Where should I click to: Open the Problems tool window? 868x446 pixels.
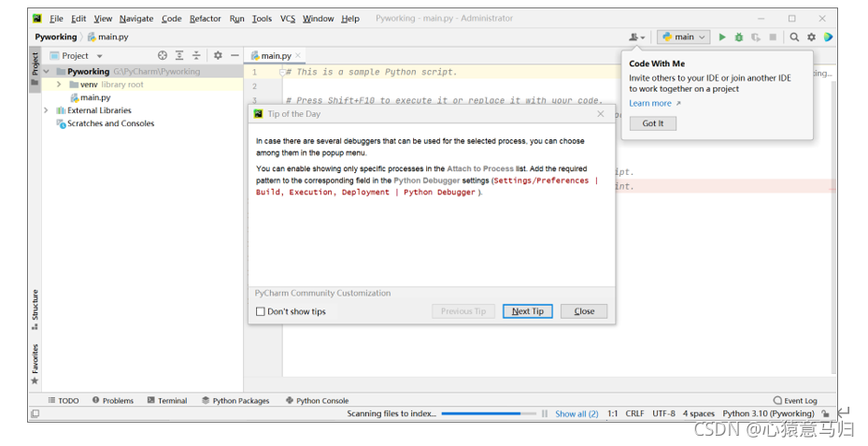point(113,400)
